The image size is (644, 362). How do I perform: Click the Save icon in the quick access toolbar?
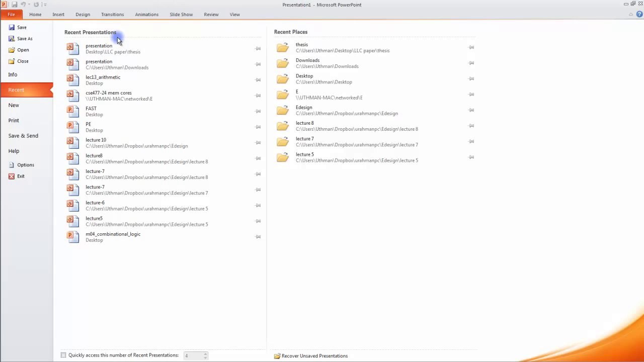(x=14, y=5)
